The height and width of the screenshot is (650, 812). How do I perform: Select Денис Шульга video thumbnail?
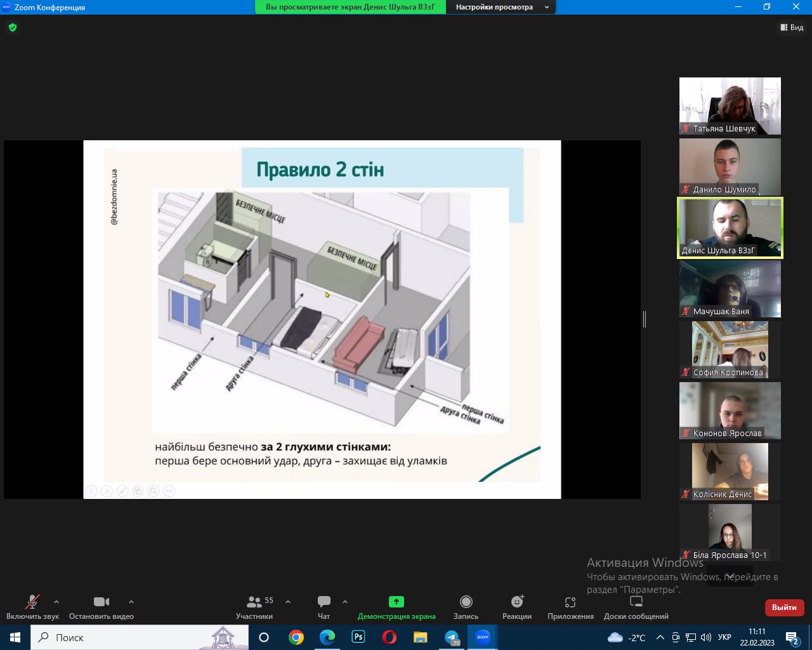pyautogui.click(x=730, y=227)
